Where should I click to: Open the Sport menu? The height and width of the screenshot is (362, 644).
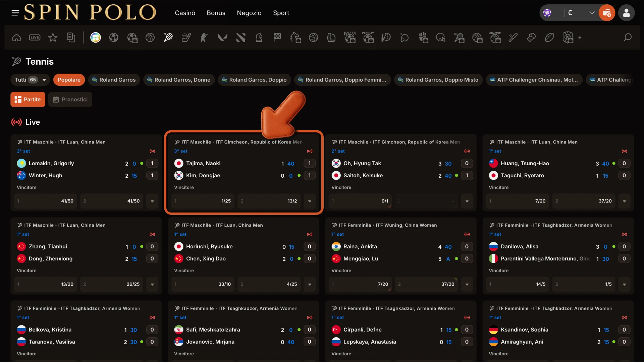pos(281,13)
